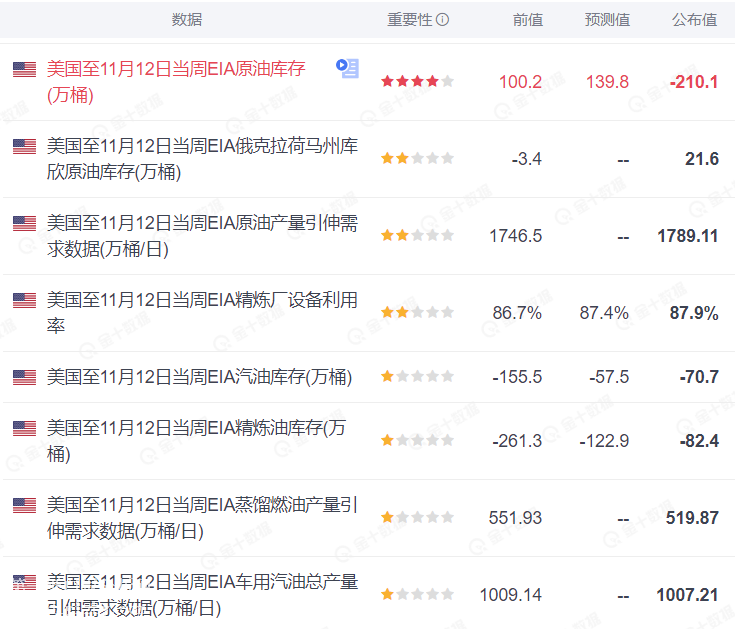Click the US flag beside 车用汽油总产量 row
Viewport: 735px width, 629px height.
pos(24,582)
